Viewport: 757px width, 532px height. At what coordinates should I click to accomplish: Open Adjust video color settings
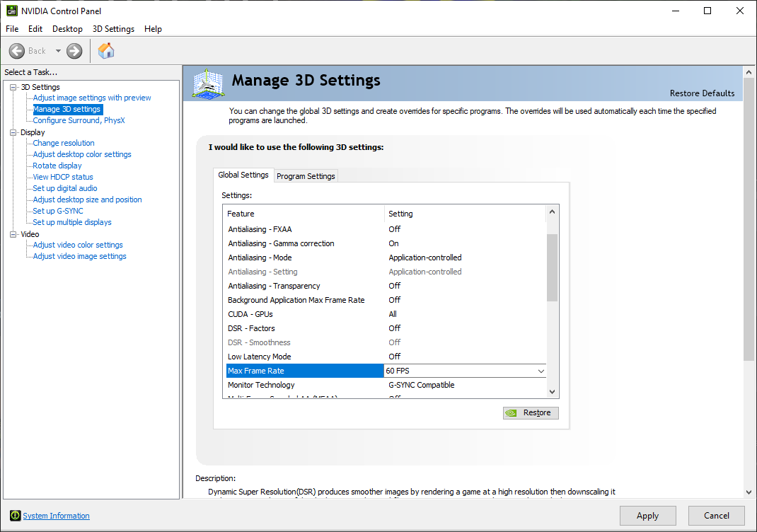[x=78, y=245]
